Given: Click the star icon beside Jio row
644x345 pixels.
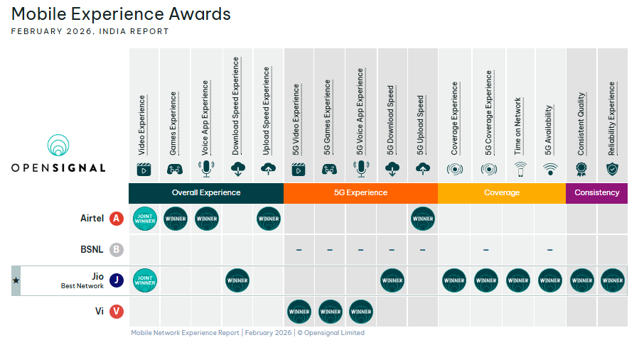Looking at the screenshot, I should coord(16,280).
